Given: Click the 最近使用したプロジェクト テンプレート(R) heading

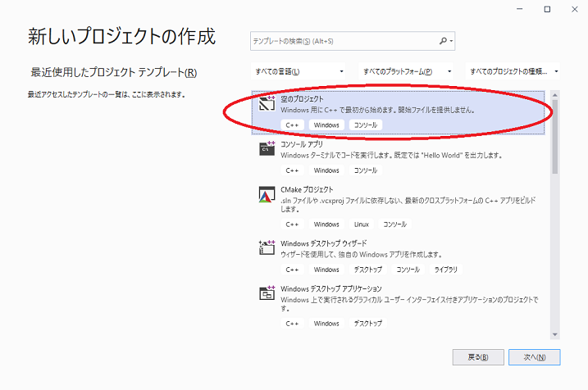Looking at the screenshot, I should click(x=114, y=72).
